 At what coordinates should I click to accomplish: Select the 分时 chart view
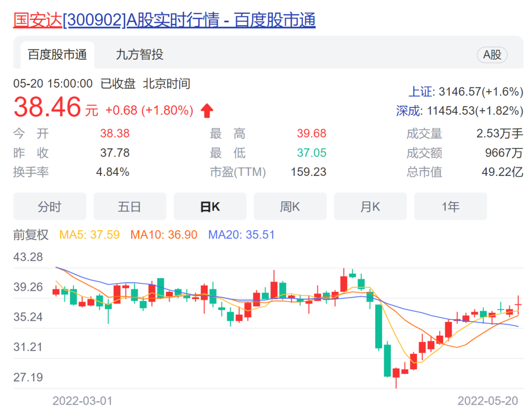pyautogui.click(x=49, y=206)
